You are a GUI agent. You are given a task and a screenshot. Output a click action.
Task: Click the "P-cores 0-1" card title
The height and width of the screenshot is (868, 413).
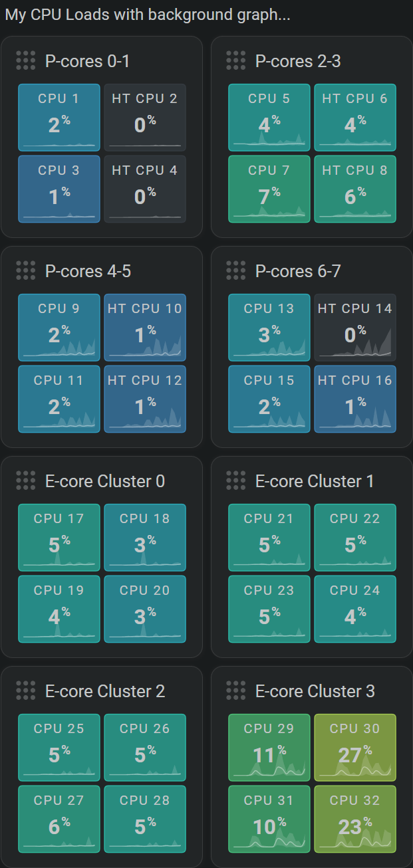click(87, 61)
